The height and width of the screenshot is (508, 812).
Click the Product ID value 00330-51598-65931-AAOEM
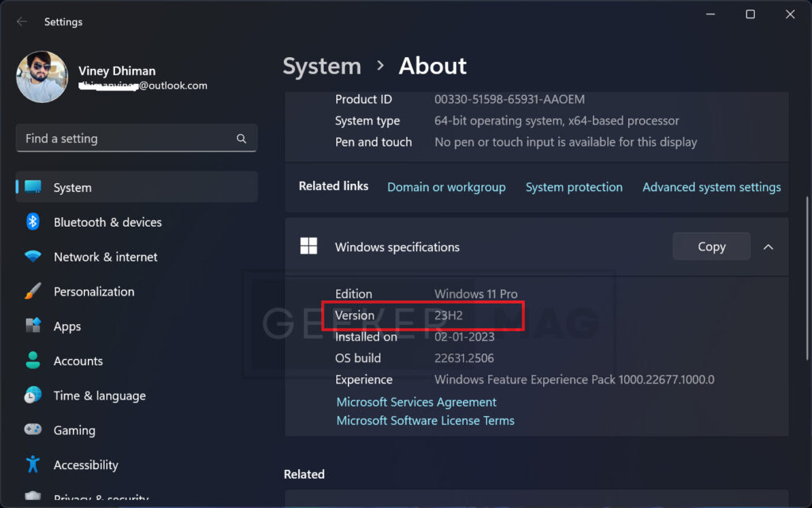point(510,99)
